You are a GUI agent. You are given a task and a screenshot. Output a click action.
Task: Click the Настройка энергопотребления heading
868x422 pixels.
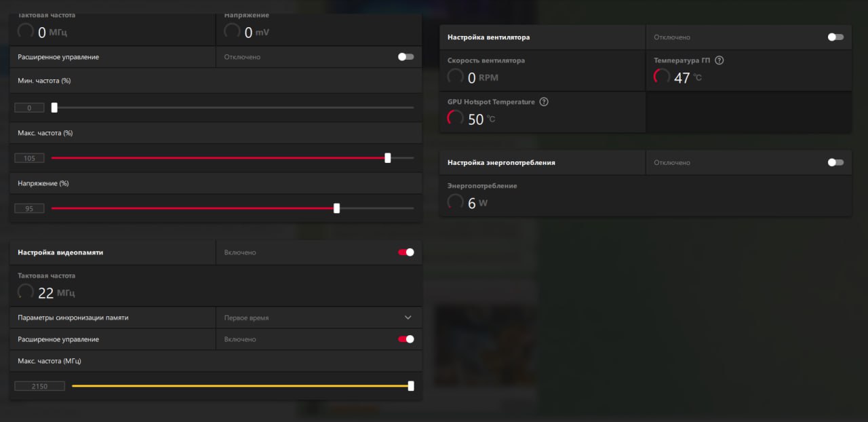(501, 163)
